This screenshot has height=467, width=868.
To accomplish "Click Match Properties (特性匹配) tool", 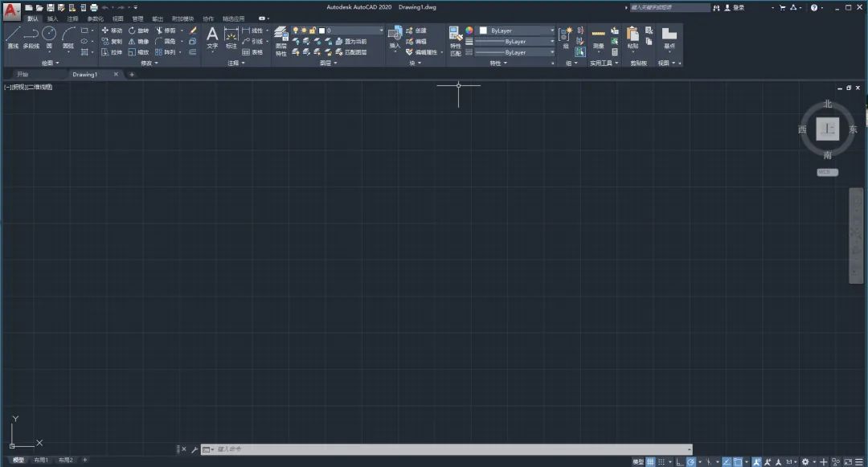I will [x=456, y=42].
